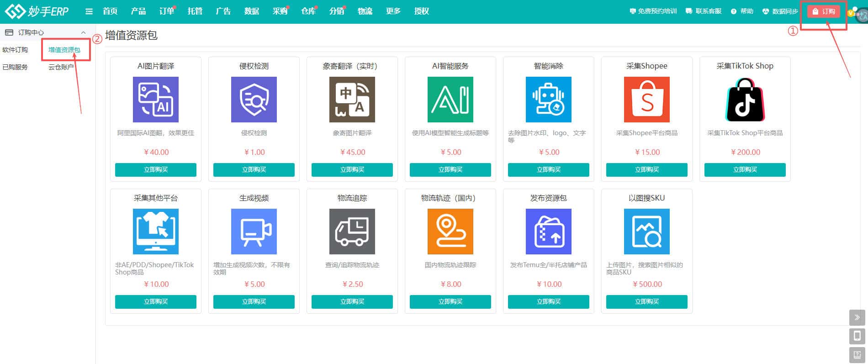Click the 侵权检测 shield icon
Image resolution: width=868 pixels, height=364 pixels.
point(254,100)
